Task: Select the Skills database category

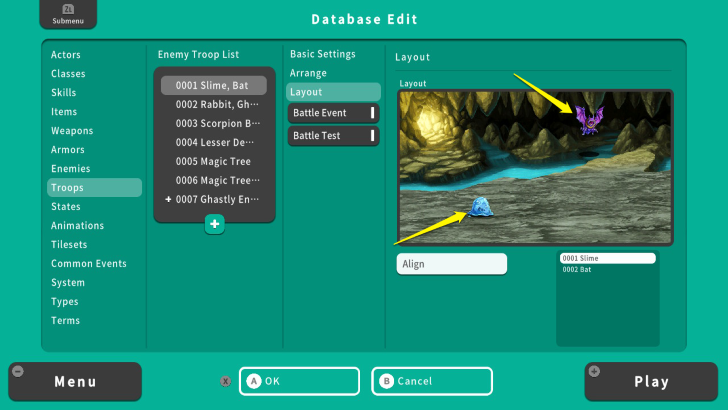Action: (65, 93)
